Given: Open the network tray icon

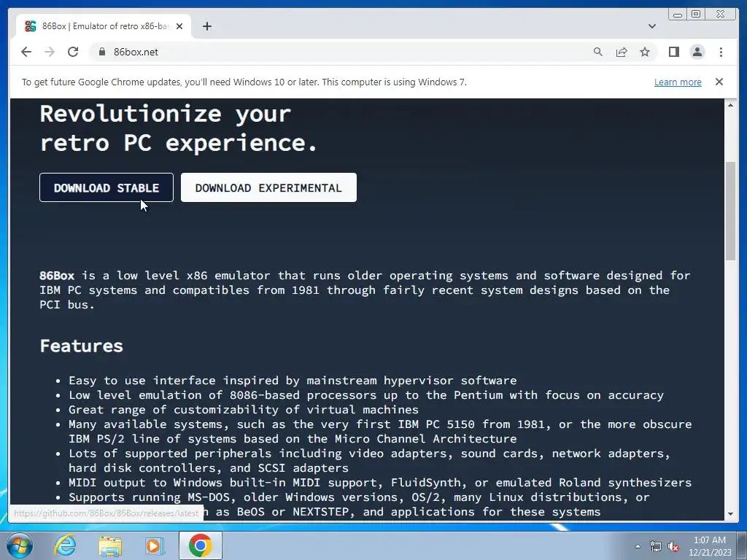Looking at the screenshot, I should tap(656, 546).
